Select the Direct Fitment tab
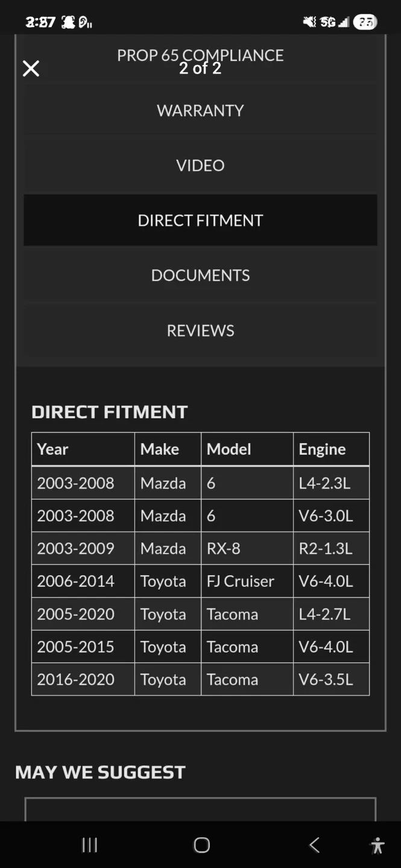Screen dimensions: 401x868 (200, 220)
